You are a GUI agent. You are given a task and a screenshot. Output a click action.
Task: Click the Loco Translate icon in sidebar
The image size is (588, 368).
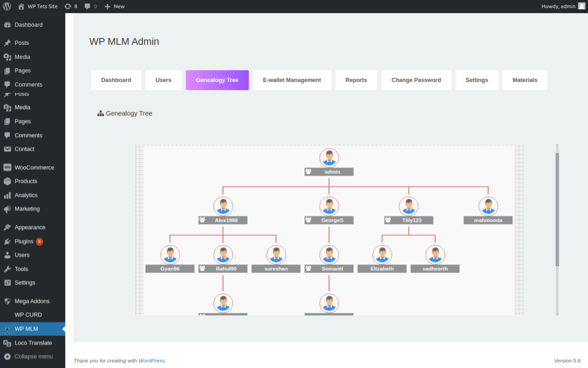(7, 343)
